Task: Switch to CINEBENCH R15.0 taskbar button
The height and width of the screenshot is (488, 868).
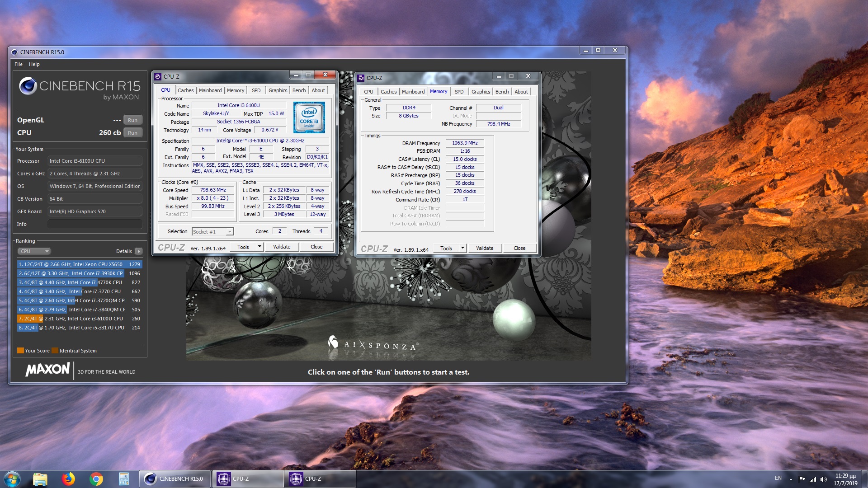Action: (175, 479)
